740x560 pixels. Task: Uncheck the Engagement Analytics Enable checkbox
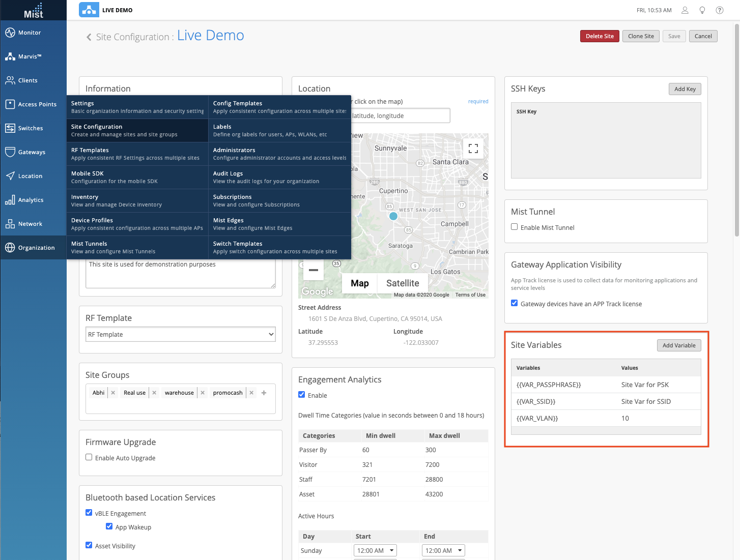click(302, 395)
